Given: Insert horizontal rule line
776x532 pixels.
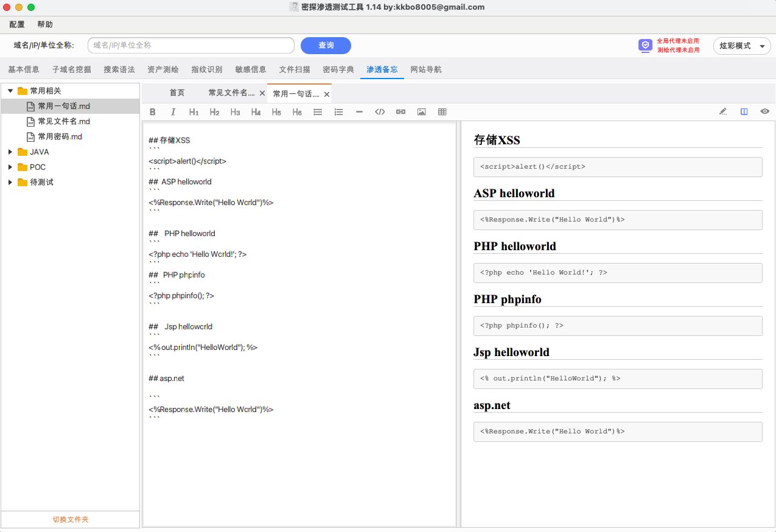Looking at the screenshot, I should click(x=359, y=112).
